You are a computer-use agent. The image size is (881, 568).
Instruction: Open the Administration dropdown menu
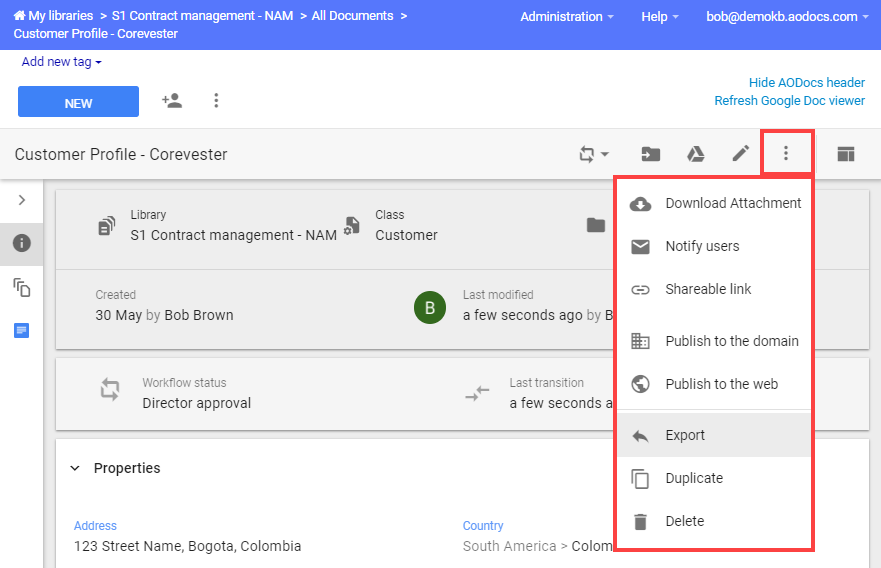[x=566, y=17]
